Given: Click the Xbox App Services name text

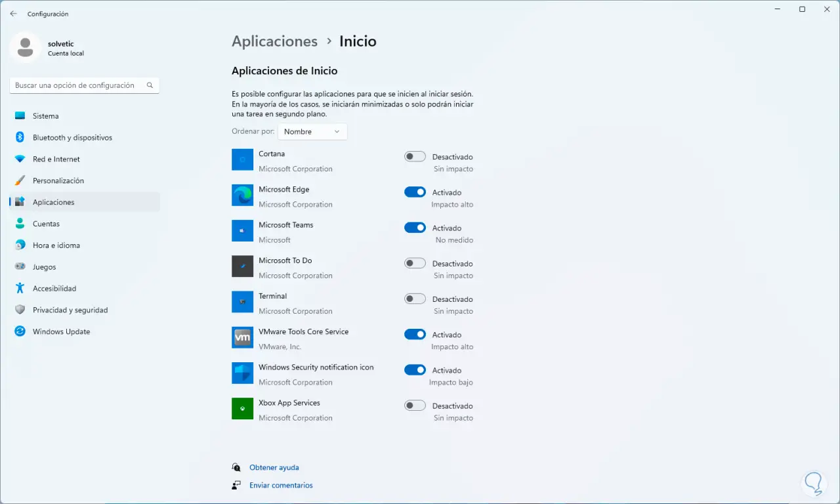Looking at the screenshot, I should coord(289,403).
